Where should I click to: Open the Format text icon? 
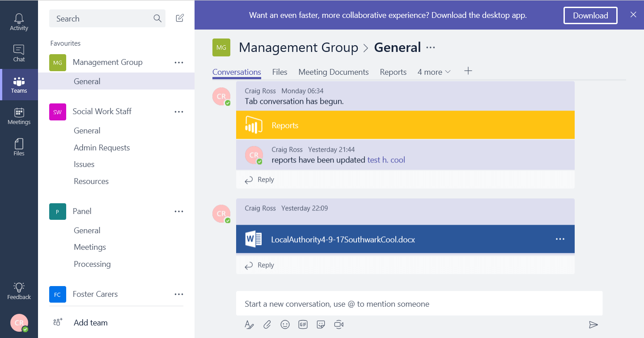click(x=249, y=325)
